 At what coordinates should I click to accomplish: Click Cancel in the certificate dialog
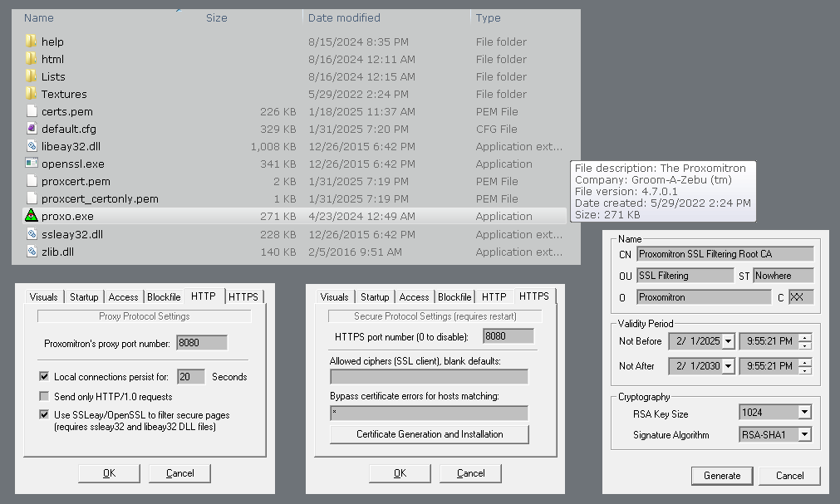pyautogui.click(x=789, y=476)
